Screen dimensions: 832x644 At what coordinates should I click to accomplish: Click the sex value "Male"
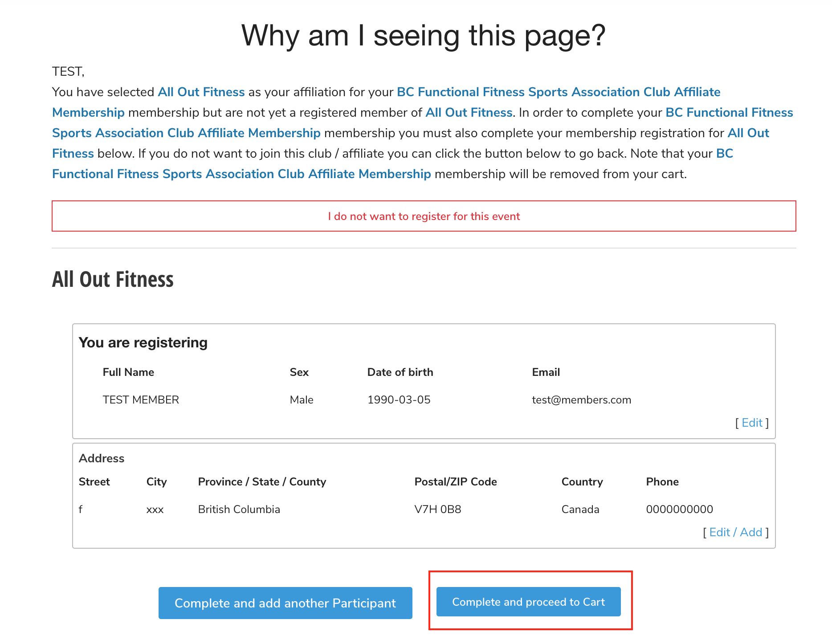click(302, 399)
